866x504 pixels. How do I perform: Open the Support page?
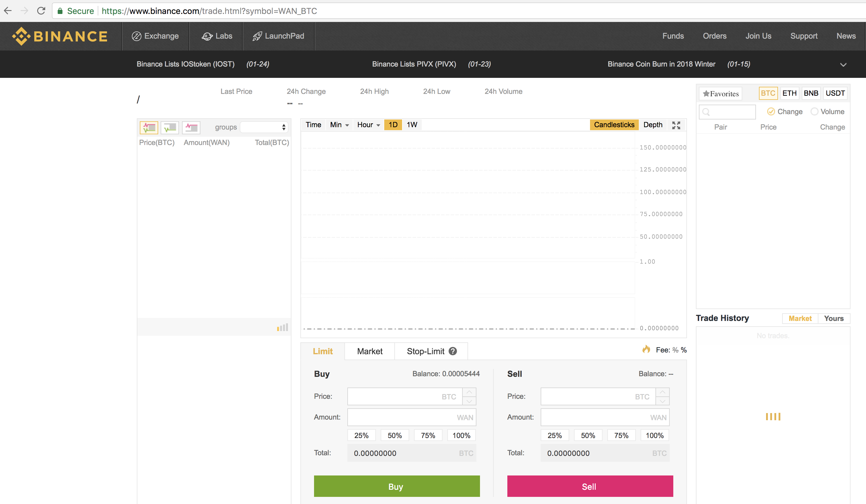804,36
